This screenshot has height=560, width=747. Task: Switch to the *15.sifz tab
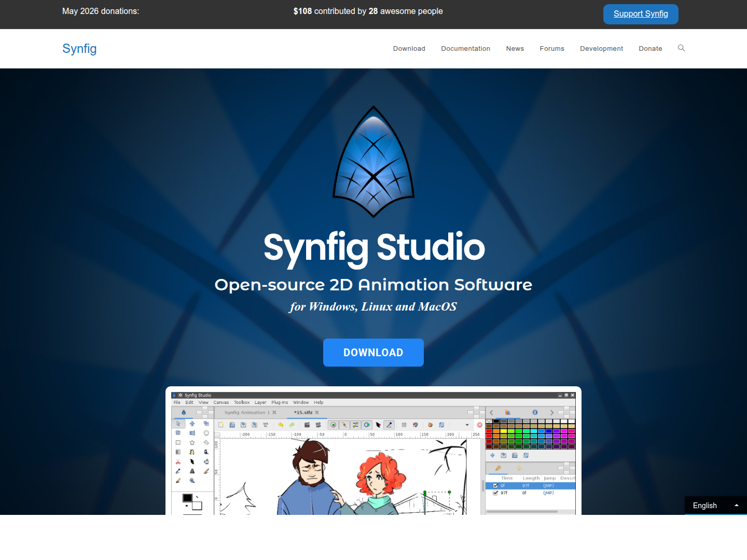(303, 412)
